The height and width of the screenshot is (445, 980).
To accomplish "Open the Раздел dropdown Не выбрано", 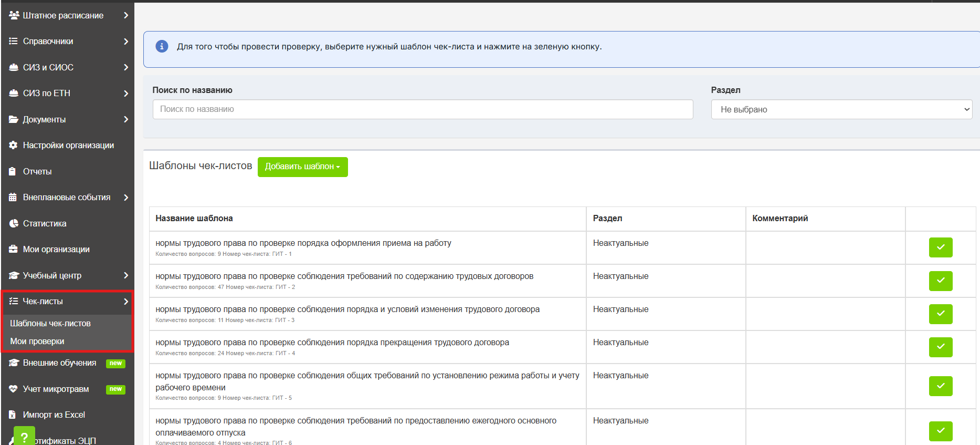I will pos(842,109).
